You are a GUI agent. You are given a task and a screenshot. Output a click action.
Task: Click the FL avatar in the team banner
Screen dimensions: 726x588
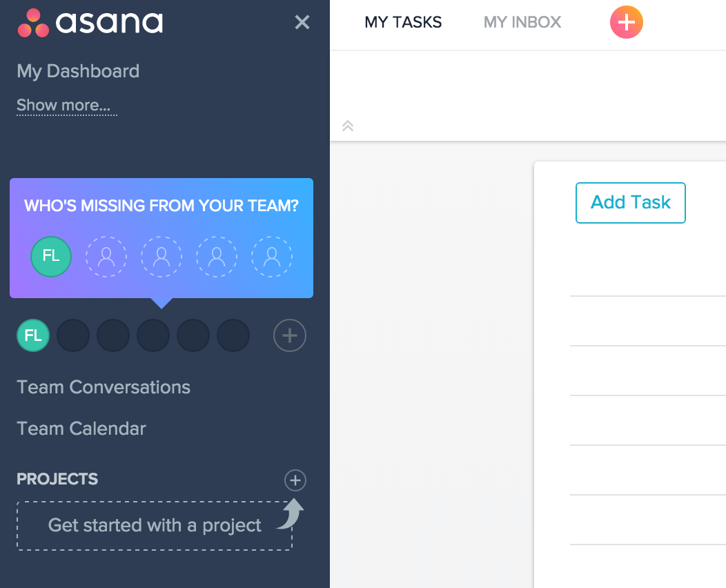(51, 257)
